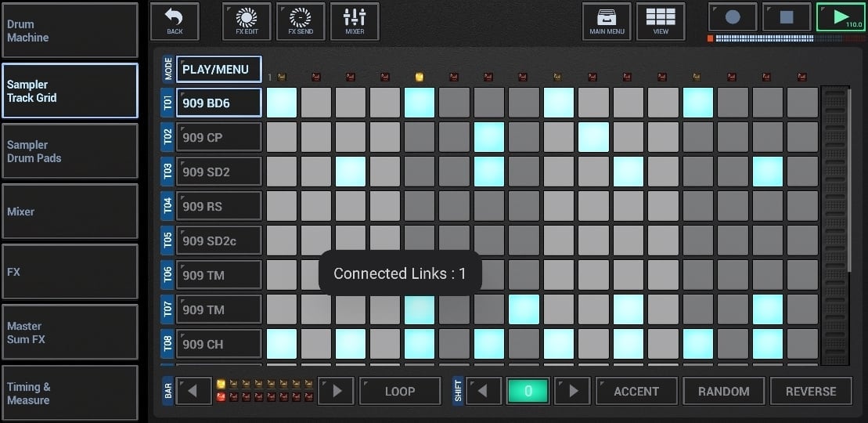Toggle step 1 on the 909 BD6 row
The image size is (868, 423).
[281, 103]
